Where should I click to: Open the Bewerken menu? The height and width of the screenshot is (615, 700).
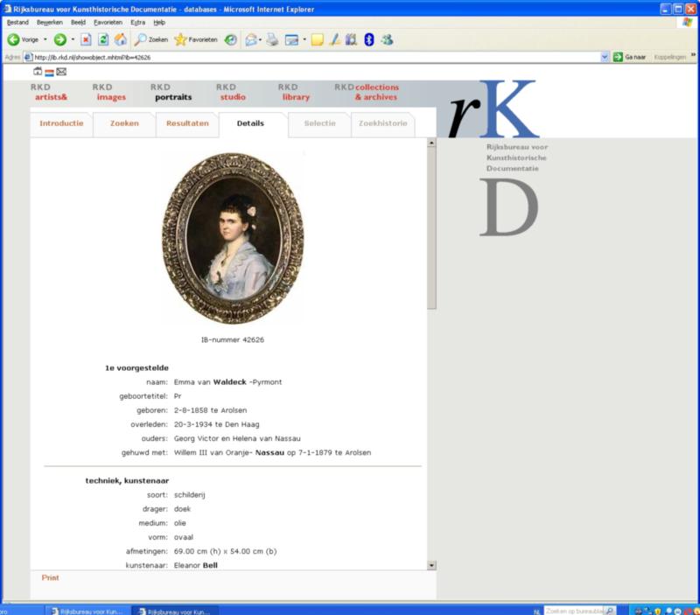pyautogui.click(x=50, y=23)
